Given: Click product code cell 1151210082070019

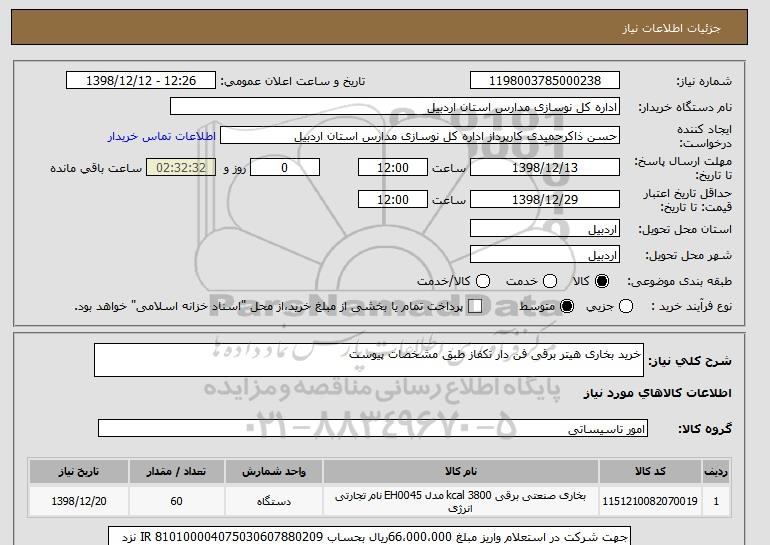Looking at the screenshot, I should click(x=650, y=501).
